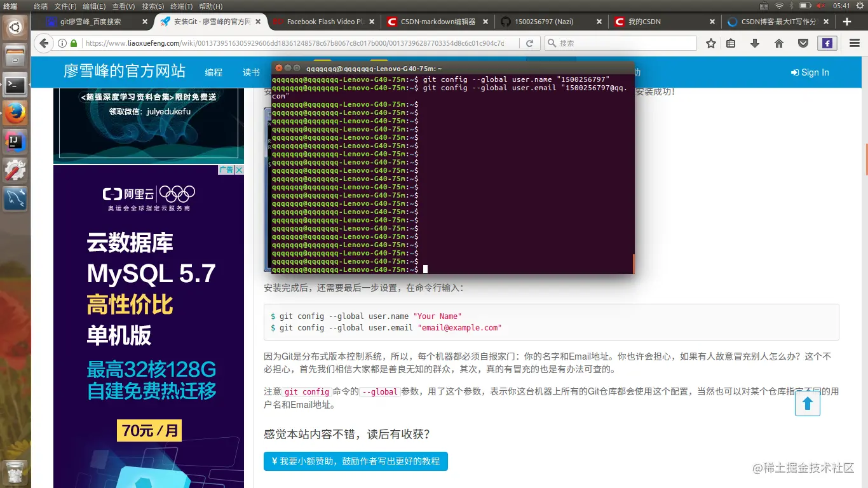Click the green padlock security icon
This screenshot has height=488, width=868.
[x=74, y=44]
